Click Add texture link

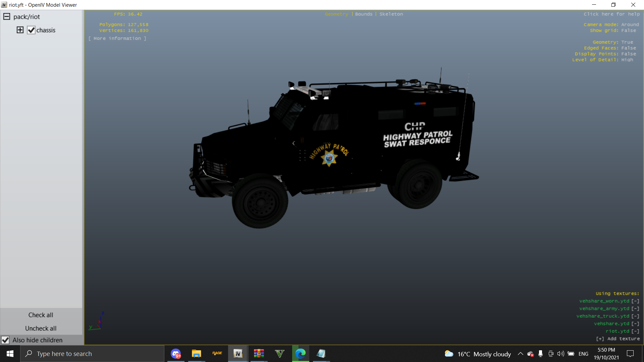coord(618,339)
